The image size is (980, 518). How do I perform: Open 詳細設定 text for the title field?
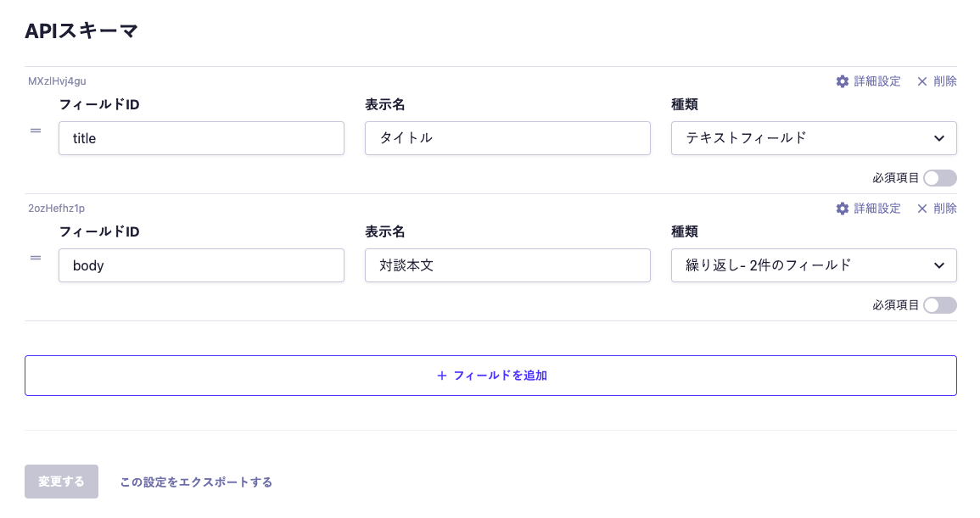877,81
